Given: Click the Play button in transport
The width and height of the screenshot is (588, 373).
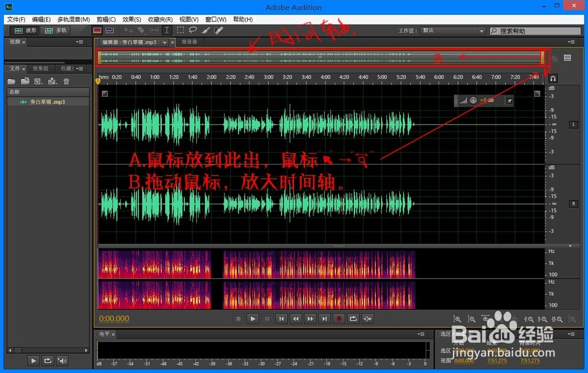Looking at the screenshot, I should point(253,319).
